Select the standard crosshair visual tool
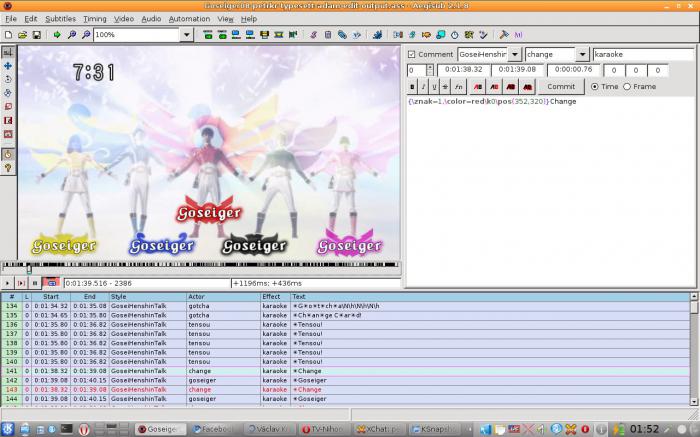 [x=8, y=52]
